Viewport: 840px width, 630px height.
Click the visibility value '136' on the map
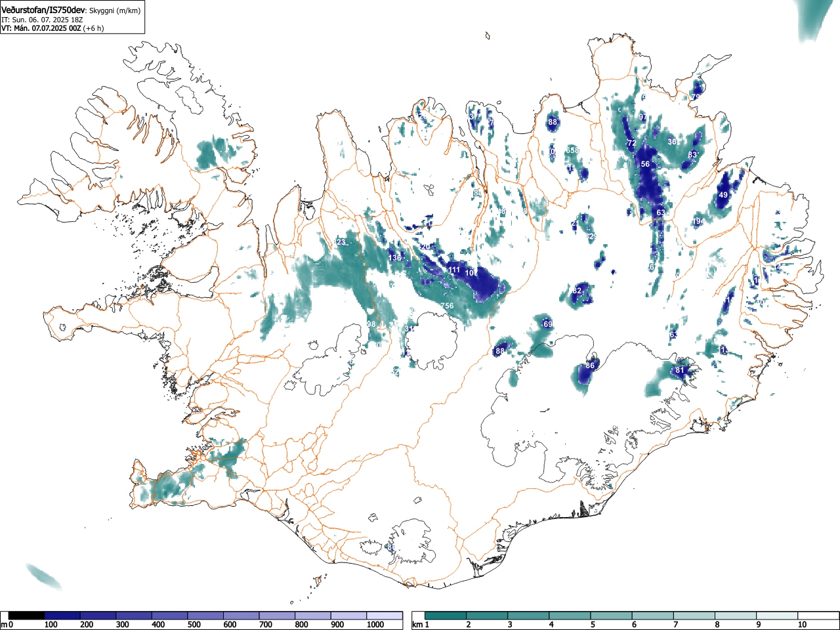click(395, 258)
